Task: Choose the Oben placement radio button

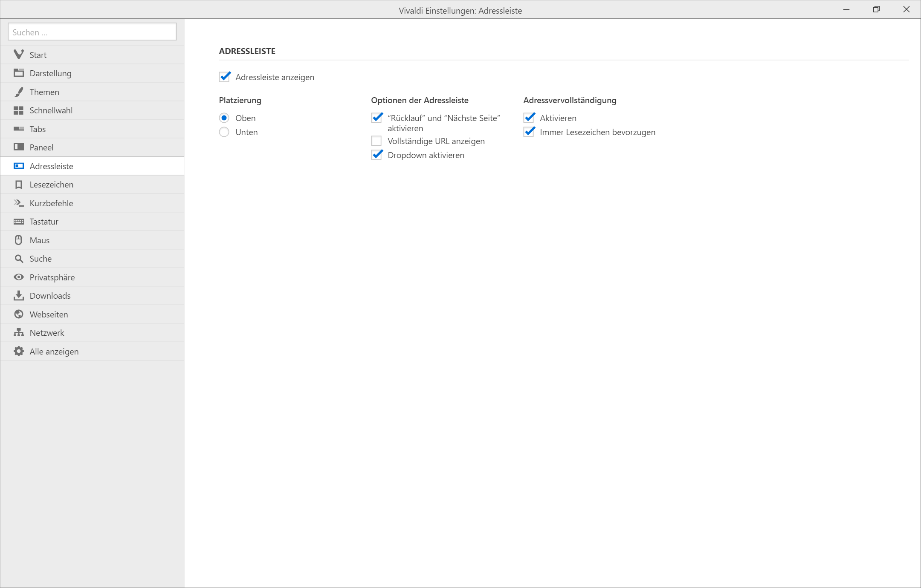Action: click(224, 118)
